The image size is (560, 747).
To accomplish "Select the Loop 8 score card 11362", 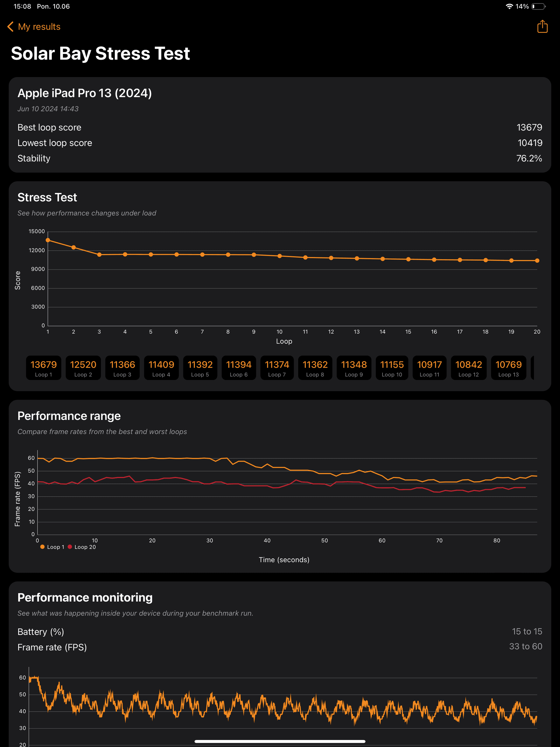I will tap(315, 368).
